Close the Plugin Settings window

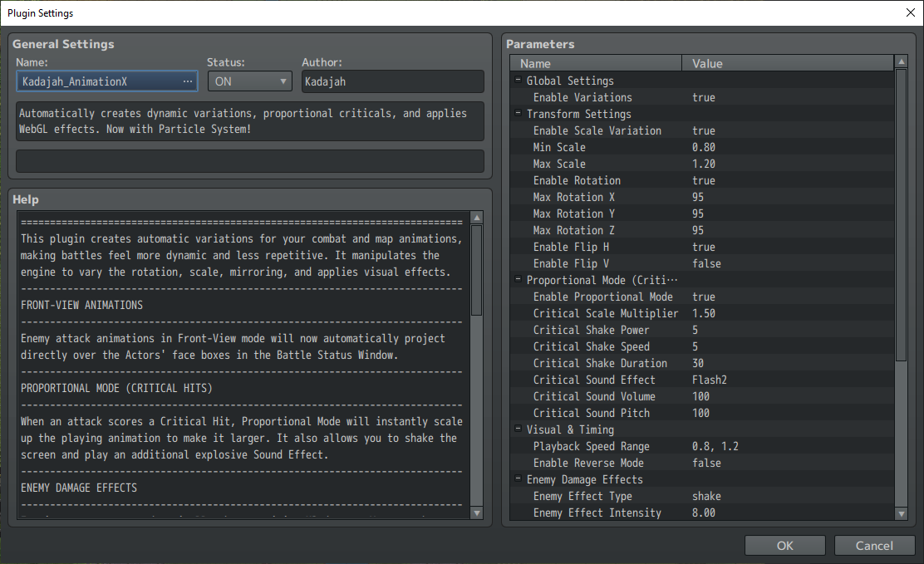pos(911,12)
